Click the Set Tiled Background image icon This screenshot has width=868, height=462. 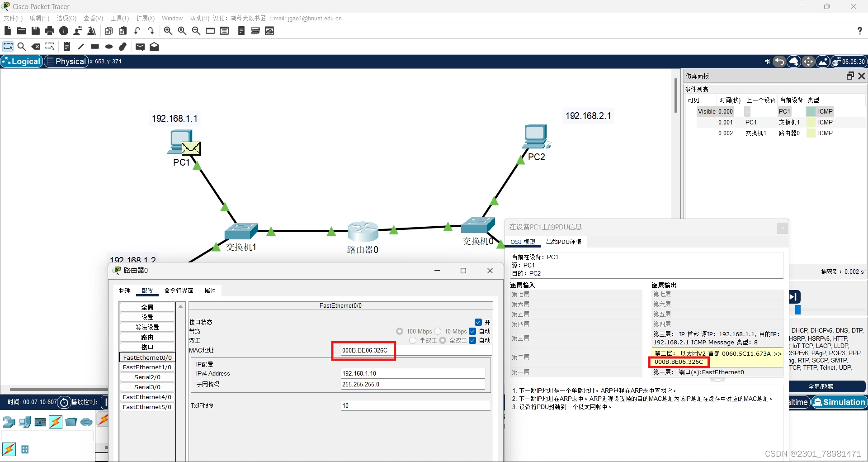[823, 62]
